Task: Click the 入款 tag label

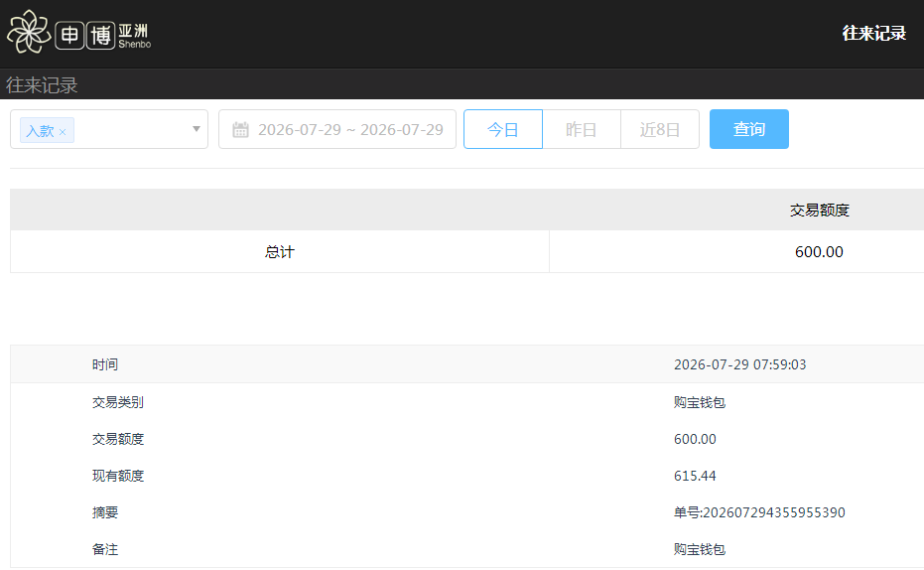Action: pyautogui.click(x=40, y=131)
